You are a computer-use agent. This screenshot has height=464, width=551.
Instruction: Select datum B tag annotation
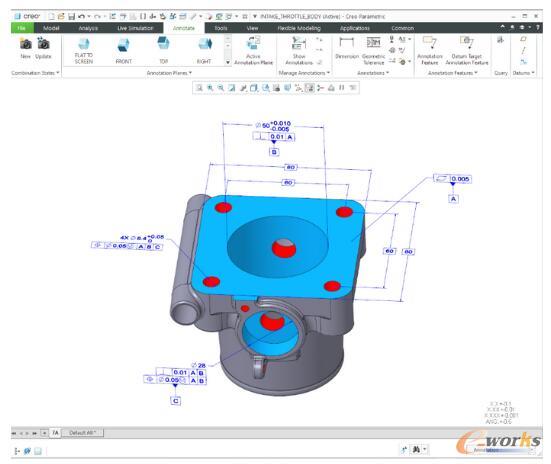[274, 152]
